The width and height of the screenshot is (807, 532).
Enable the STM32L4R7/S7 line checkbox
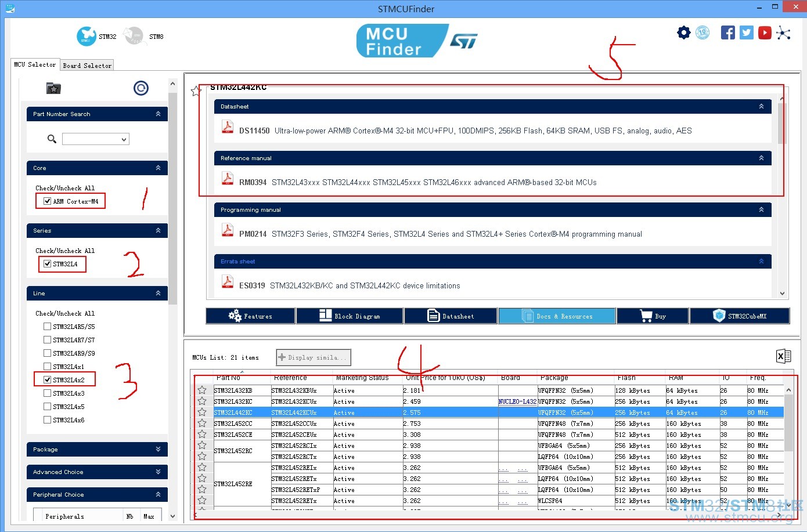click(x=48, y=340)
